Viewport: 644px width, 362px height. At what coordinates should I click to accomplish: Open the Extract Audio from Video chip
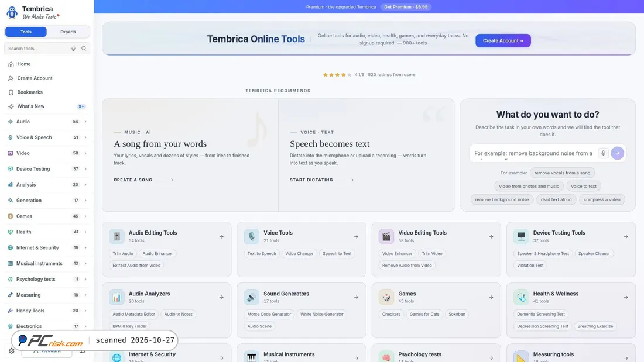(x=136, y=266)
